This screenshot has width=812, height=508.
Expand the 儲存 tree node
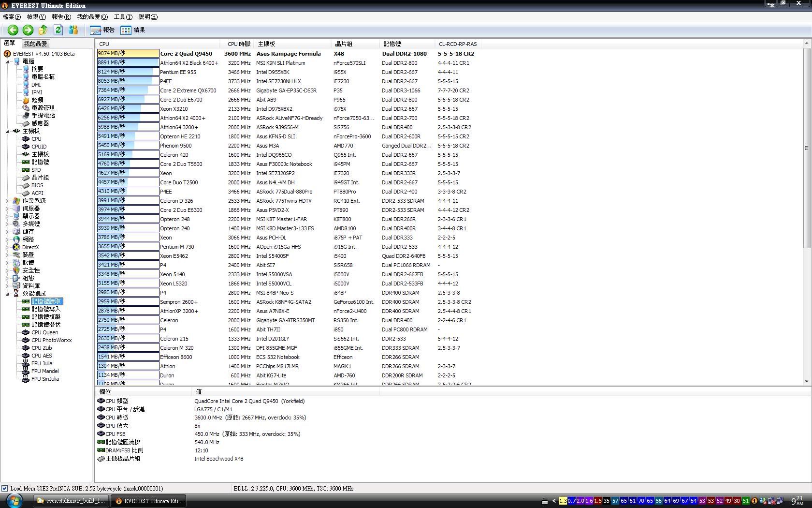point(7,232)
